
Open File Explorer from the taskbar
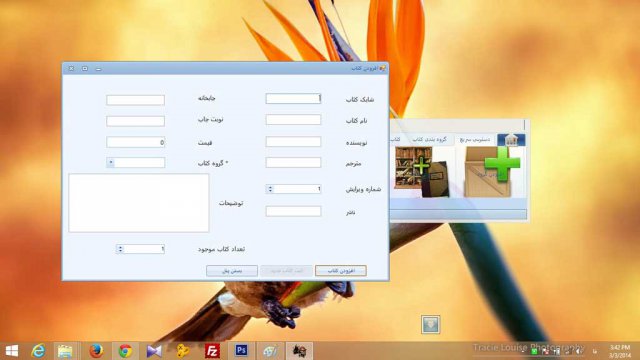click(x=65, y=351)
